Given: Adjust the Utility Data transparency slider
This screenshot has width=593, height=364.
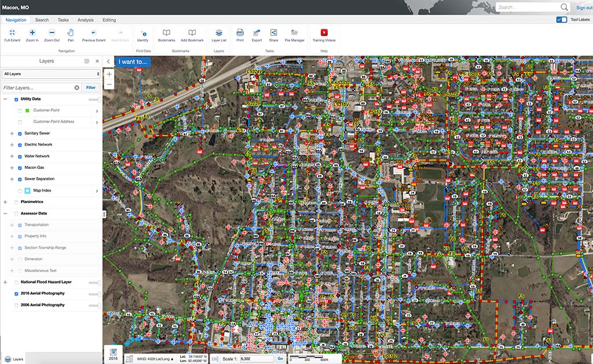Looking at the screenshot, I should [94, 100].
